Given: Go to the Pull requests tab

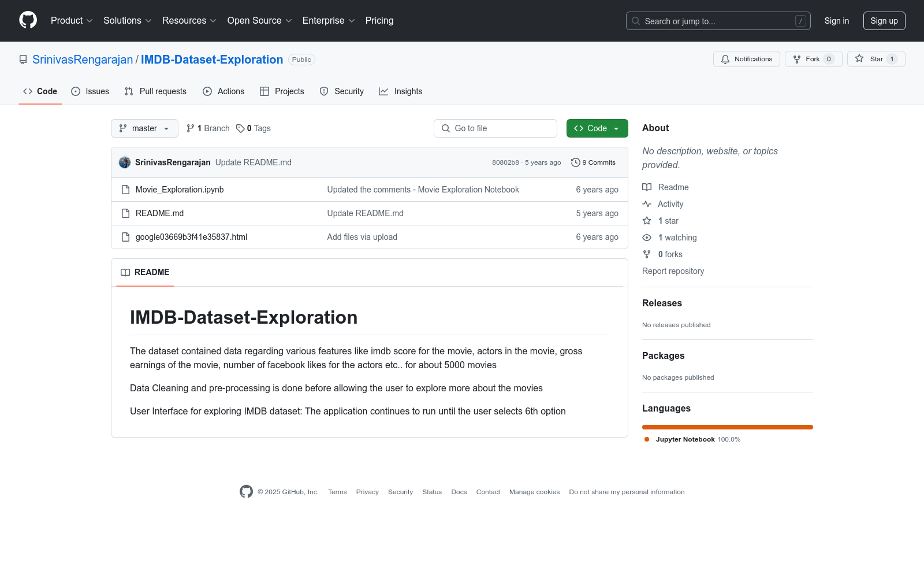Looking at the screenshot, I should point(155,91).
